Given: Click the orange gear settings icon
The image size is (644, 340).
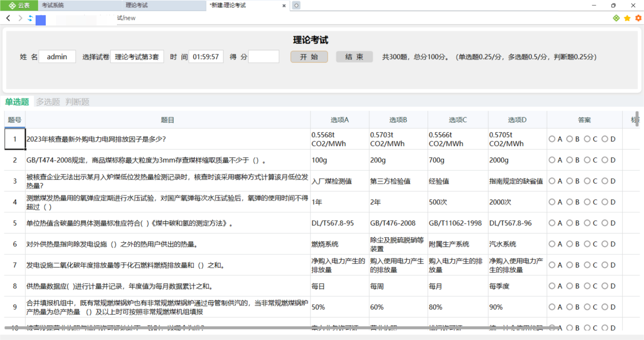Looking at the screenshot, I should point(638,18).
